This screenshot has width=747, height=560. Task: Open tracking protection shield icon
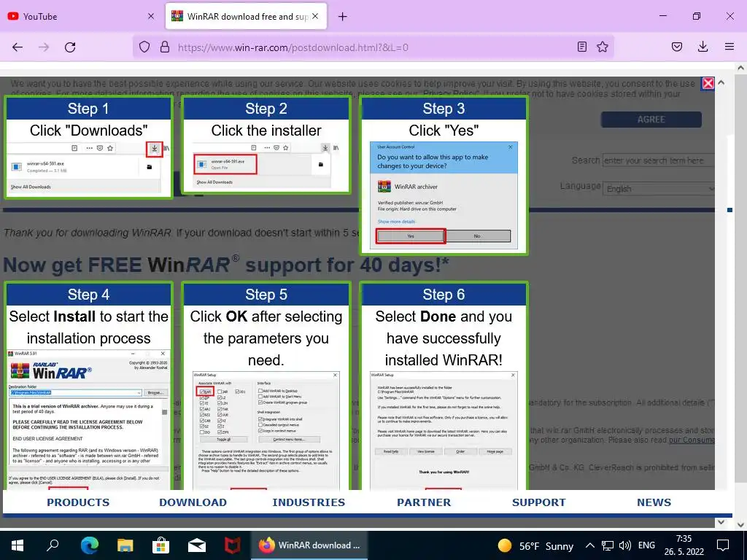point(144,47)
